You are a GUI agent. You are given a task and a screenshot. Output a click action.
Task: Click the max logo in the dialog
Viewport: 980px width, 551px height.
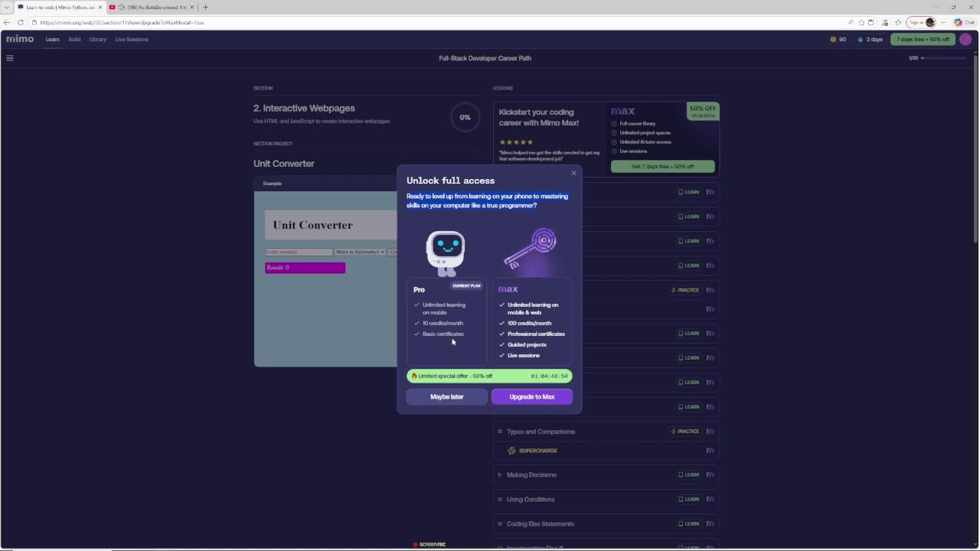coord(508,289)
